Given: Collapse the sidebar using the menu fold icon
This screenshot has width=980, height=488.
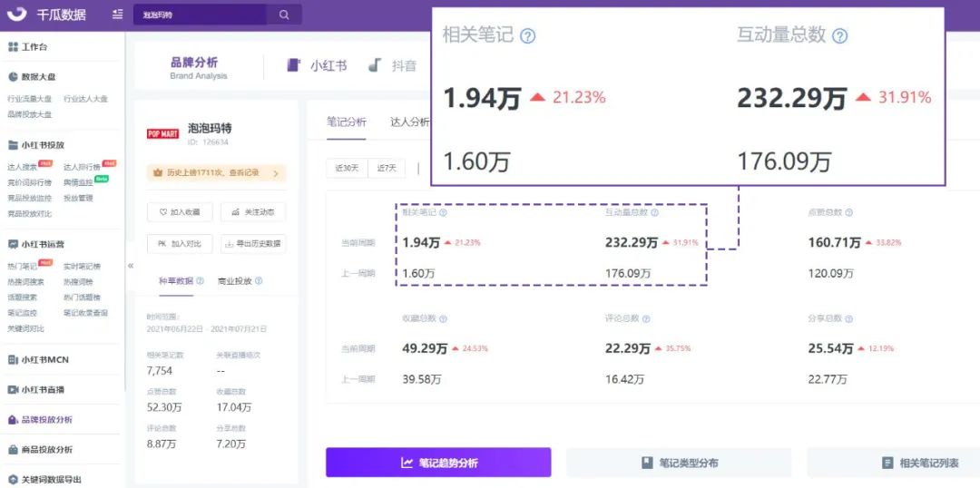Looking at the screenshot, I should pyautogui.click(x=118, y=15).
